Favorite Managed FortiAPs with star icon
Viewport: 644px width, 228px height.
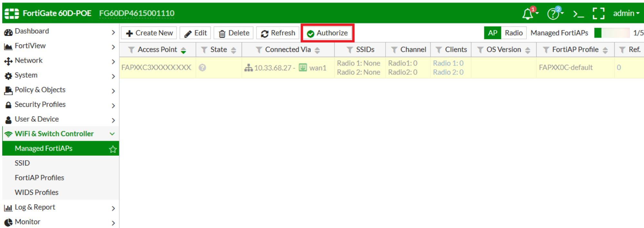[x=113, y=149]
